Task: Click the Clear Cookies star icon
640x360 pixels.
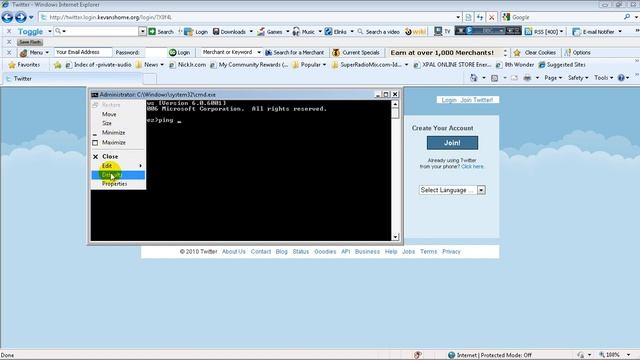Action: [x=517, y=53]
